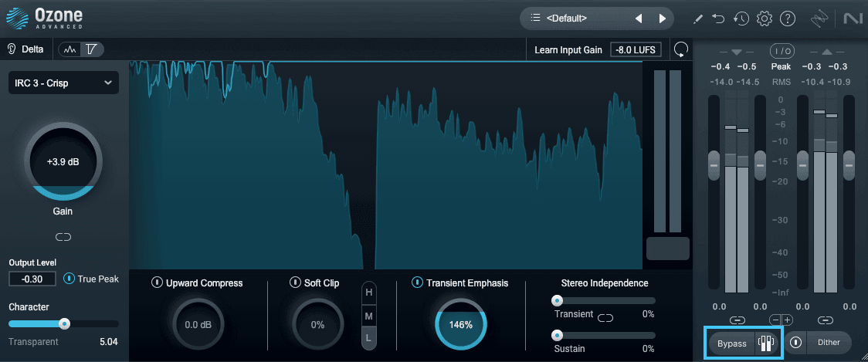This screenshot has width=868, height=362.
Task: Click the gray box below reduction meter
Action: click(668, 249)
